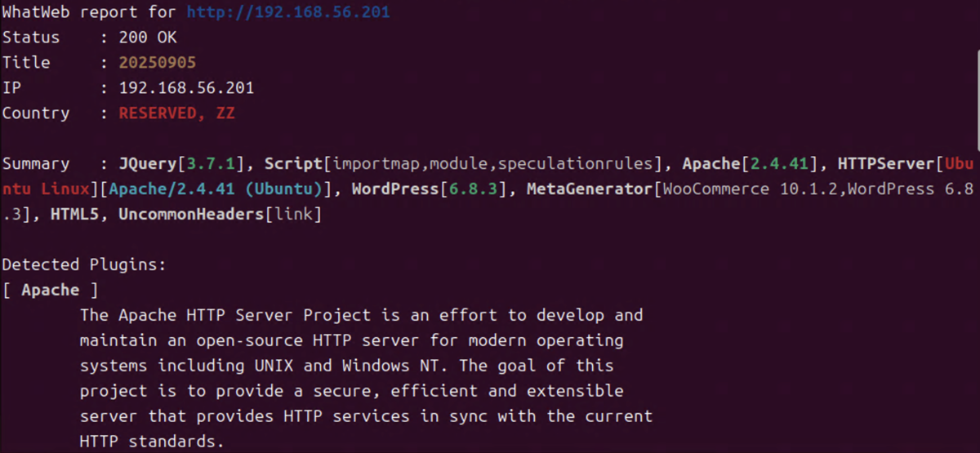Click the line beginning "The Apache HTTP Server Project"
This screenshot has width=980, height=453.
click(x=361, y=315)
